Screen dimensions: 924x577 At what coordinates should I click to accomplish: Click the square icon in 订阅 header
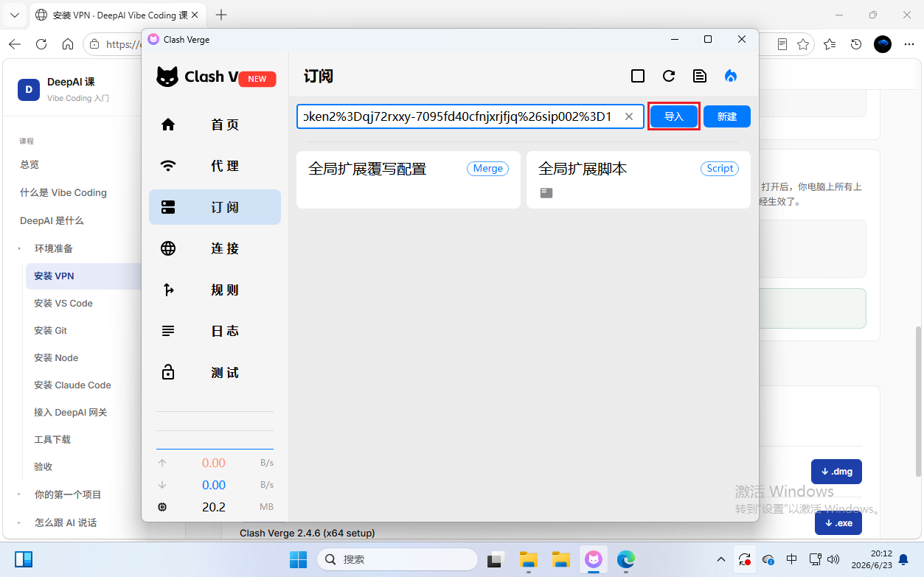638,76
